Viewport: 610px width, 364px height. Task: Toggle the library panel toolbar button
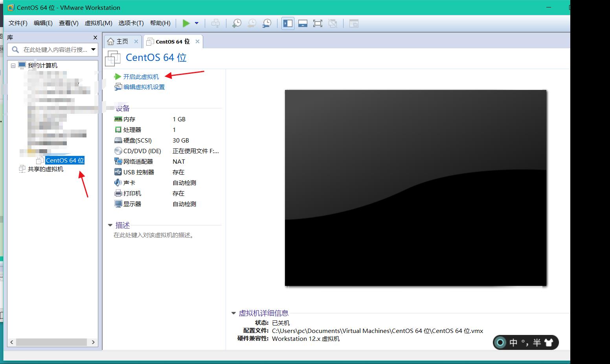click(x=288, y=24)
